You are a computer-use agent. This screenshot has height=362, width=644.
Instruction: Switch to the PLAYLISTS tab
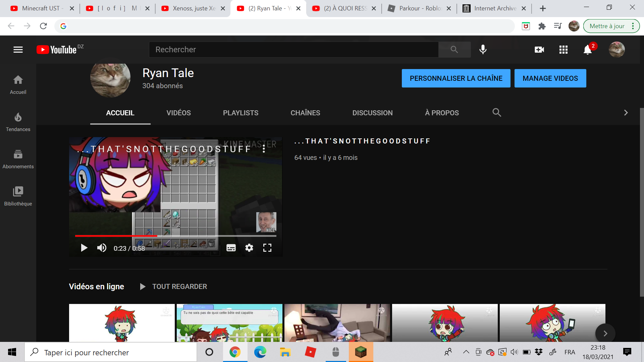click(240, 113)
